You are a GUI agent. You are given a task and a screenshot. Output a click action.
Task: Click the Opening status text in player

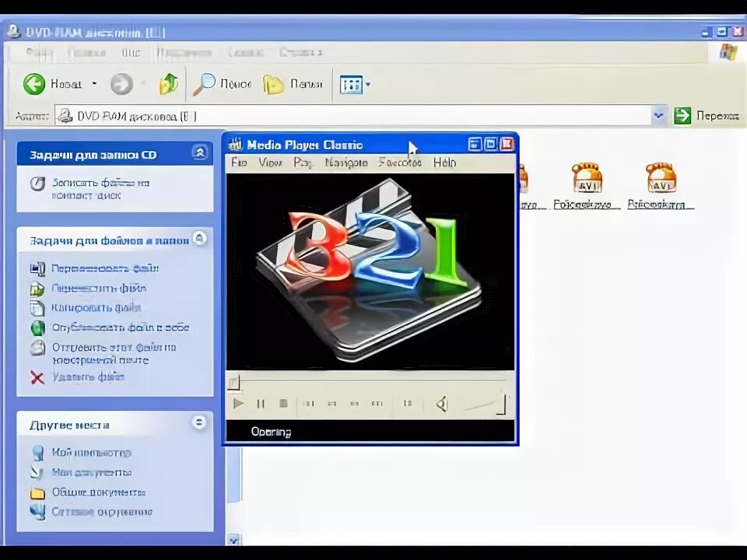(x=271, y=432)
